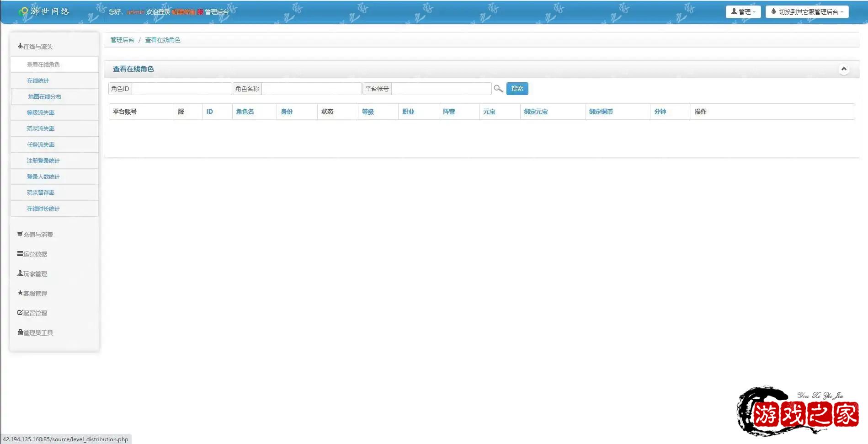The height and width of the screenshot is (444, 868).
Task: Click into the 角色名称 text field
Action: (311, 89)
